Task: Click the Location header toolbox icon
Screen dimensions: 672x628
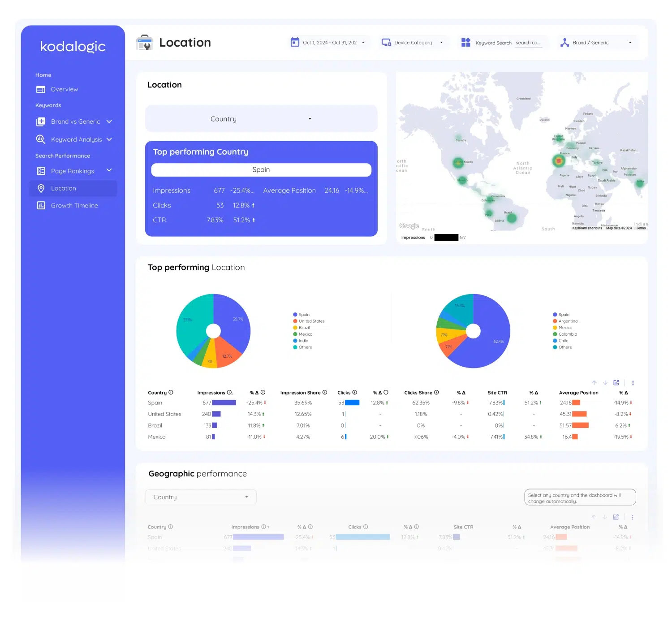Action: click(x=145, y=43)
